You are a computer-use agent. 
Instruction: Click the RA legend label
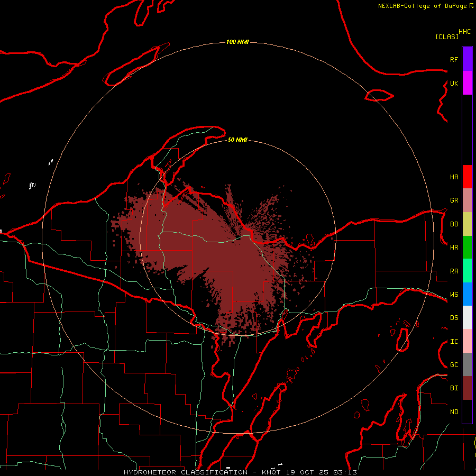pos(454,271)
